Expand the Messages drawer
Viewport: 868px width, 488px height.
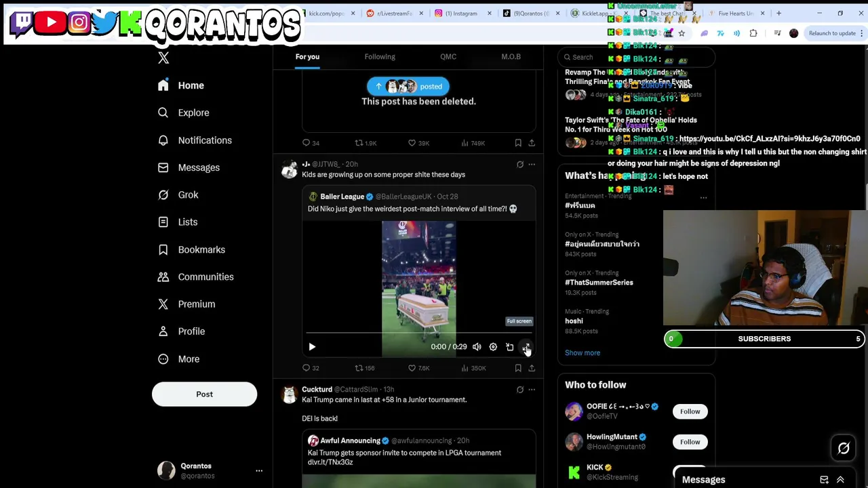click(840, 480)
